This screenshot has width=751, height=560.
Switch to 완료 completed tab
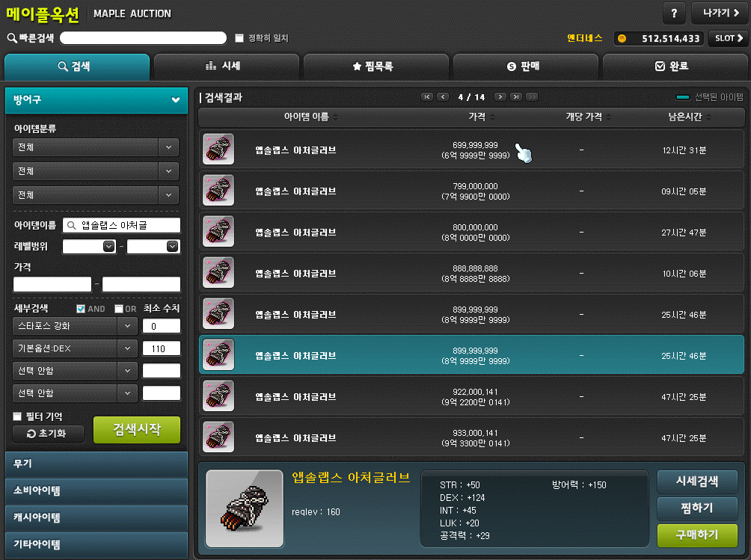coord(675,67)
